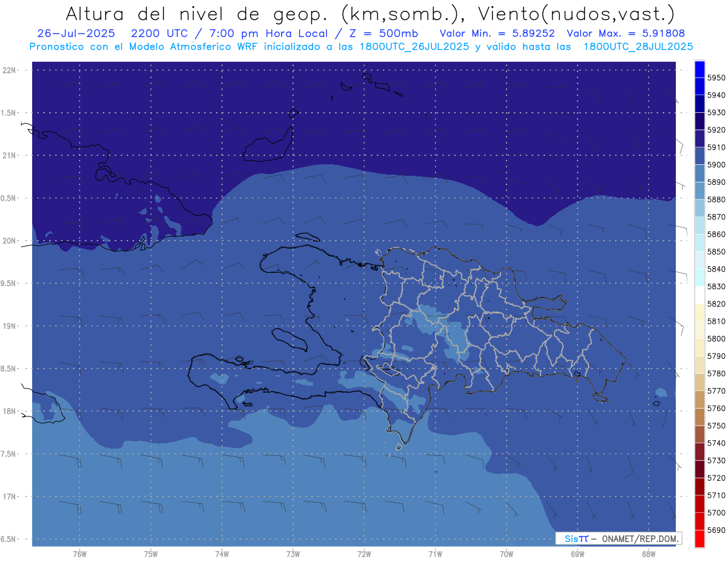This screenshot has height=562, width=728.
Task: Click the '5810' colorbar label
Action: 716,321
